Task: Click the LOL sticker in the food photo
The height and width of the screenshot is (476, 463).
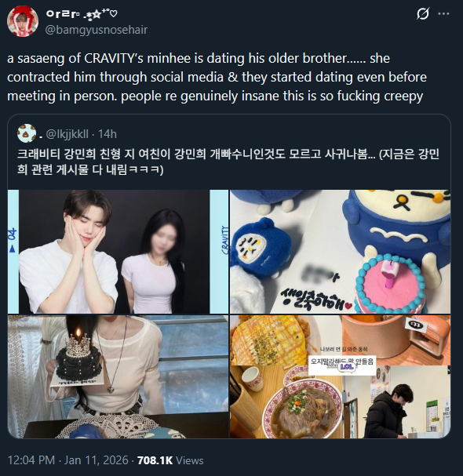Action: point(347,367)
